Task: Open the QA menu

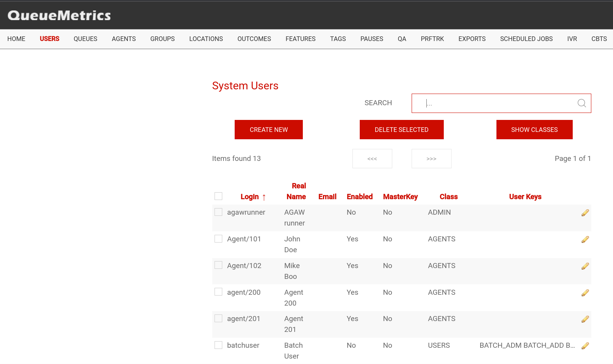Action: click(x=402, y=39)
